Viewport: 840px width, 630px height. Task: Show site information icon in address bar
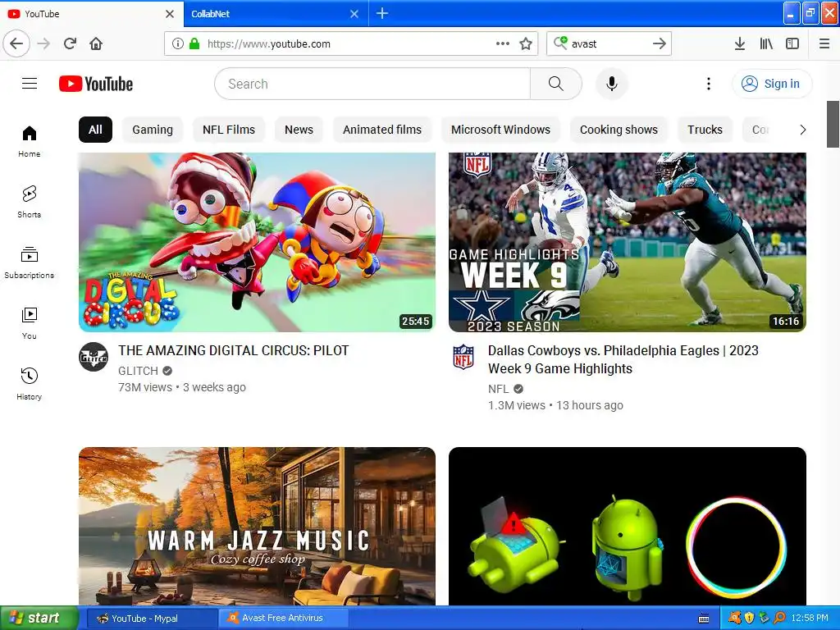(x=178, y=43)
